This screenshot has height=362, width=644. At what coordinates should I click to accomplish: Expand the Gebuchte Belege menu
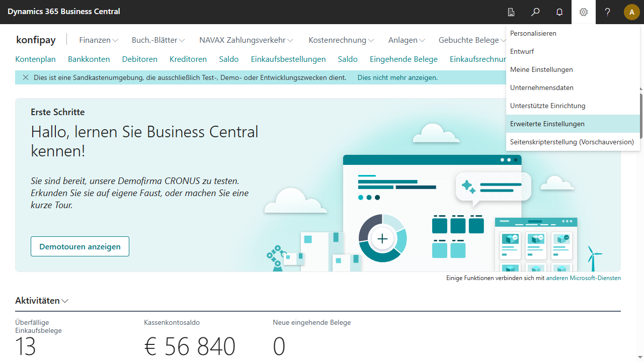472,40
